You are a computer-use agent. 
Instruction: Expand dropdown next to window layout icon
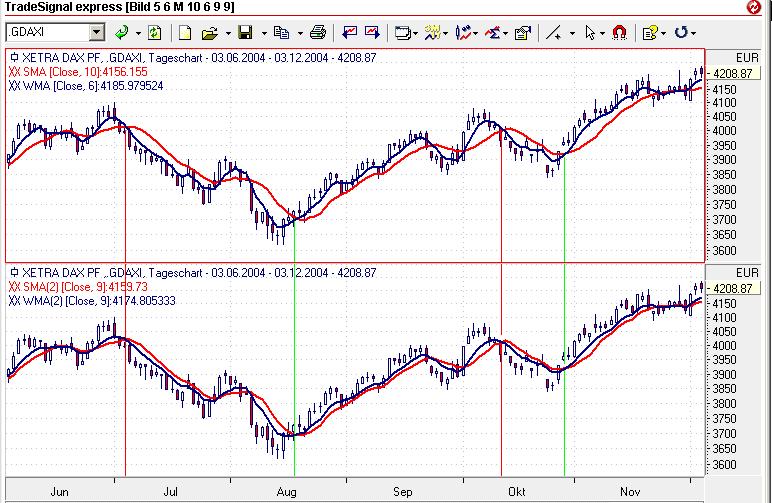(416, 33)
